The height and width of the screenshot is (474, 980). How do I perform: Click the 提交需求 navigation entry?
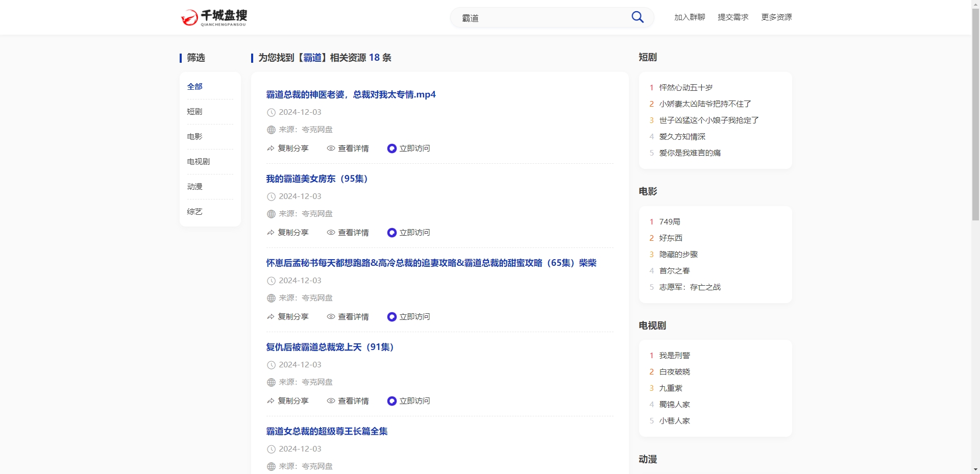coord(732,17)
